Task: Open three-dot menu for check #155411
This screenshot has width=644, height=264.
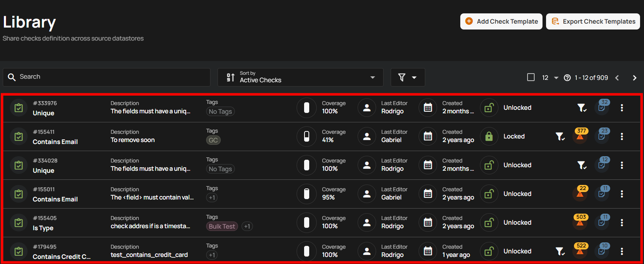Action: [622, 137]
